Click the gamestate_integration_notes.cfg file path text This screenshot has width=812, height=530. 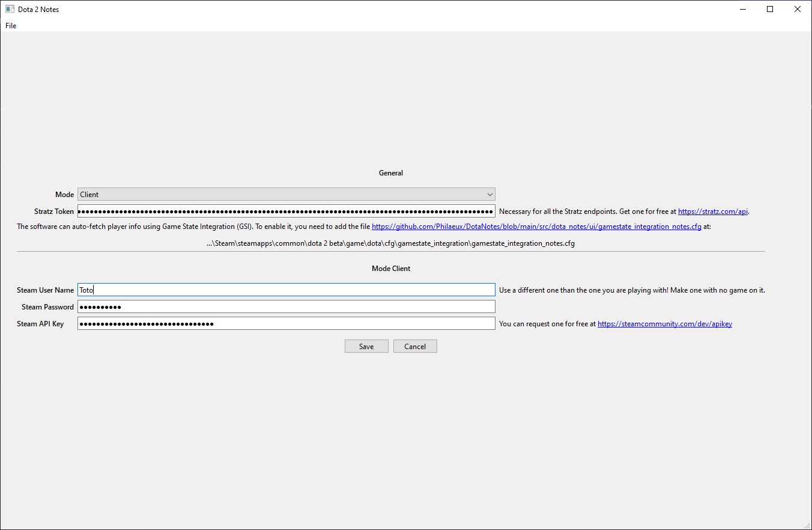(x=391, y=244)
